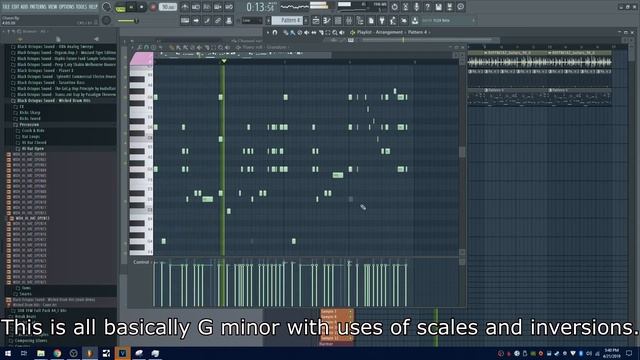Click the tempo tapper icon
This screenshot has height=360, width=640.
point(393,20)
